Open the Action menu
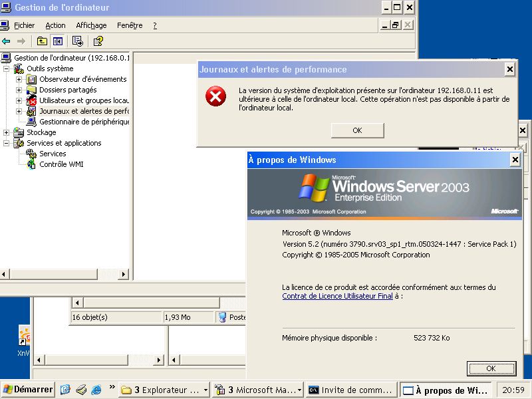The height and width of the screenshot is (399, 532). (55, 25)
